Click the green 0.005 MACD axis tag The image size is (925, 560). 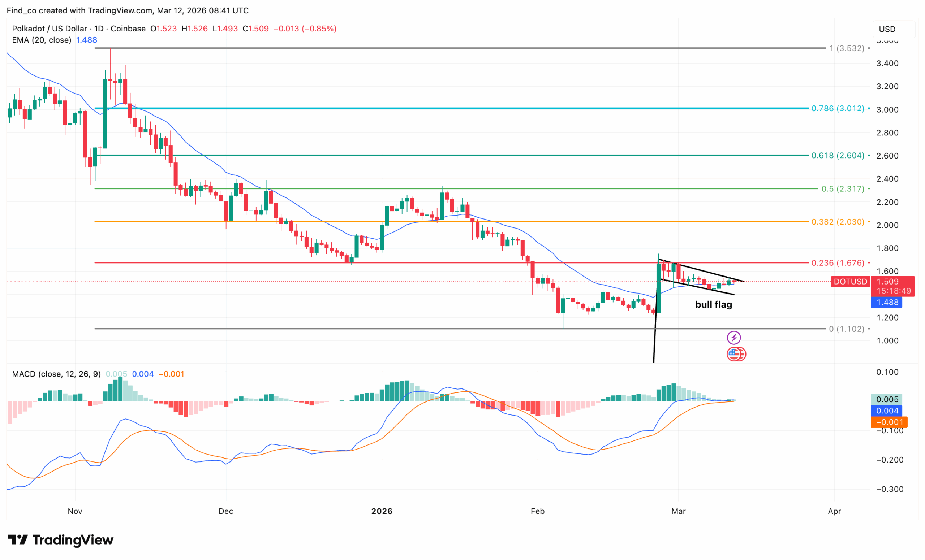[x=886, y=399]
